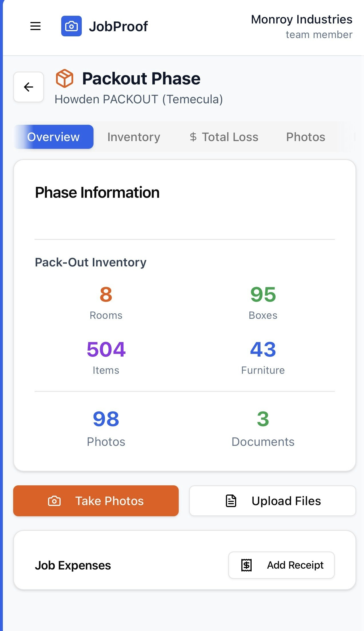Tap the Take Photos button
364x631 pixels.
96,501
